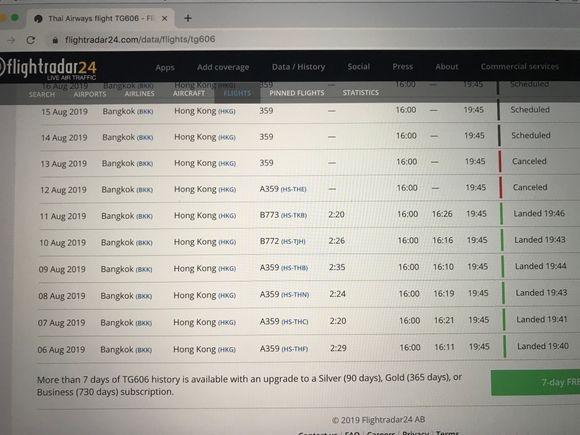Open aircraft registration HS-THF link
The image size is (580, 435).
click(294, 349)
